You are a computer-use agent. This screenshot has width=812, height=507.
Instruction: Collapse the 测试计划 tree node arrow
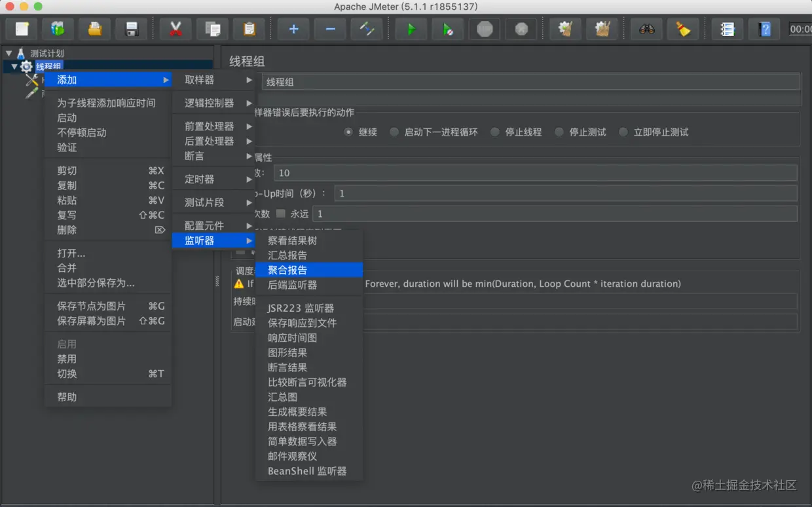tap(9, 53)
